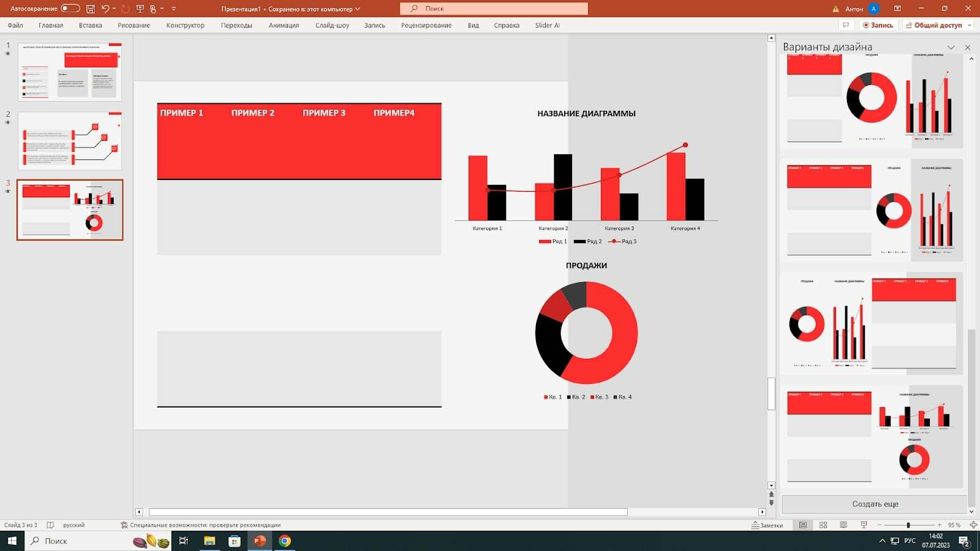Toggle the Заметки notes pane
This screenshot has height=551, width=980.
pos(767,525)
